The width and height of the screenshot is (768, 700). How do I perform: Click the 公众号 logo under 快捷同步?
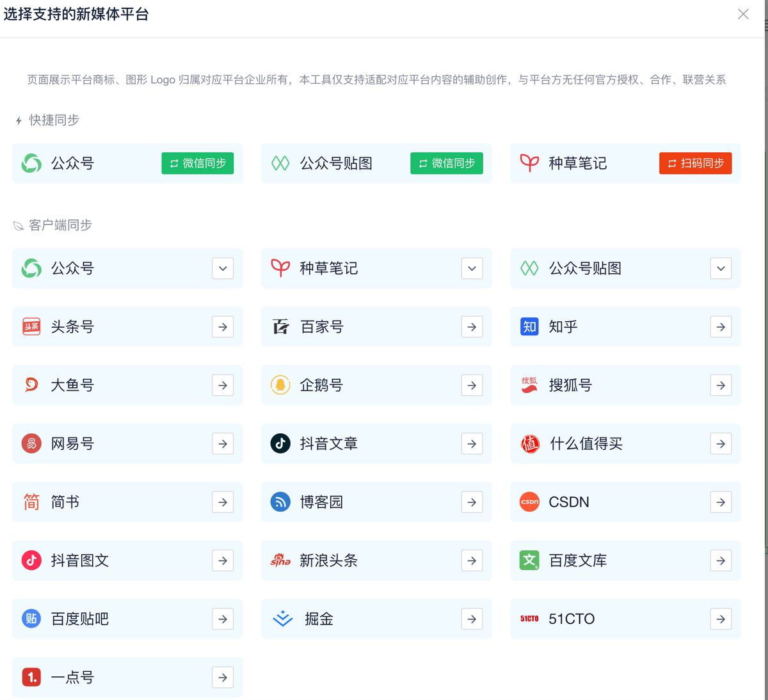pyautogui.click(x=31, y=163)
